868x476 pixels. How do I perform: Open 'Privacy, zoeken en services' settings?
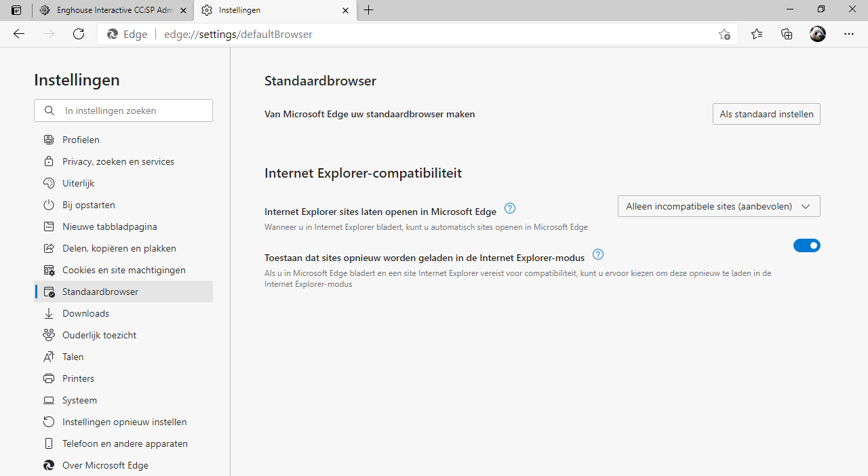coord(118,161)
